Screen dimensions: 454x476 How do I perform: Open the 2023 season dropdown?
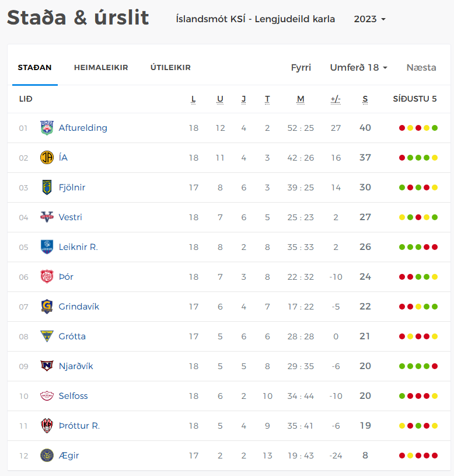coord(369,19)
